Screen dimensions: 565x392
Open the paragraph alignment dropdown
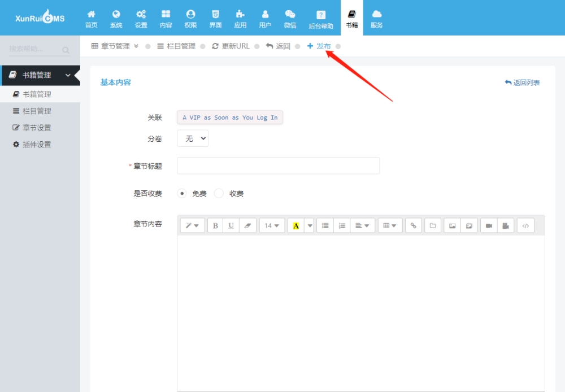tap(363, 225)
